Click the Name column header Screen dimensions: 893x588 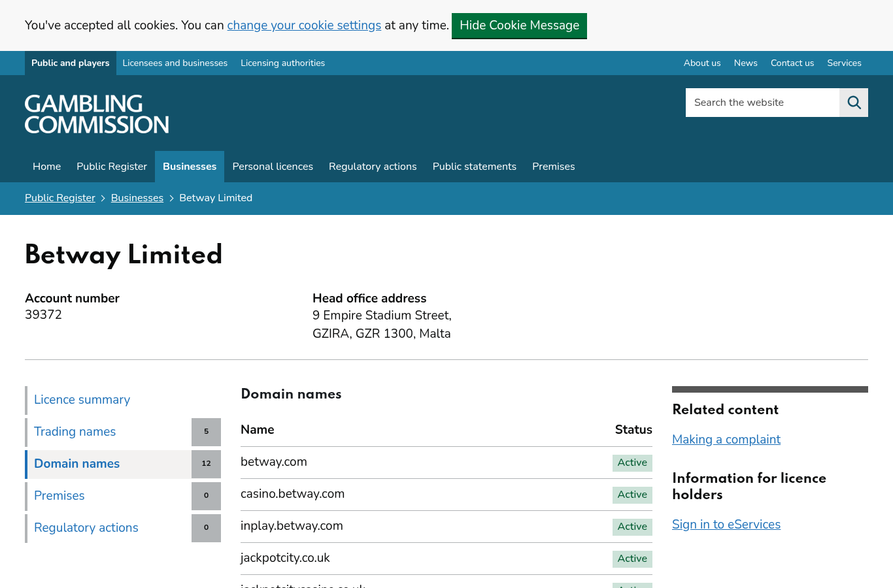[x=258, y=430]
